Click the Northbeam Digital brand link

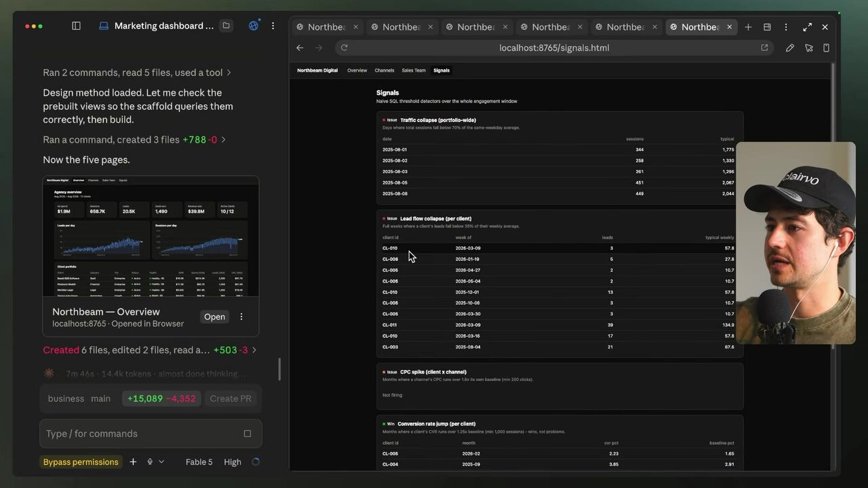[317, 70]
